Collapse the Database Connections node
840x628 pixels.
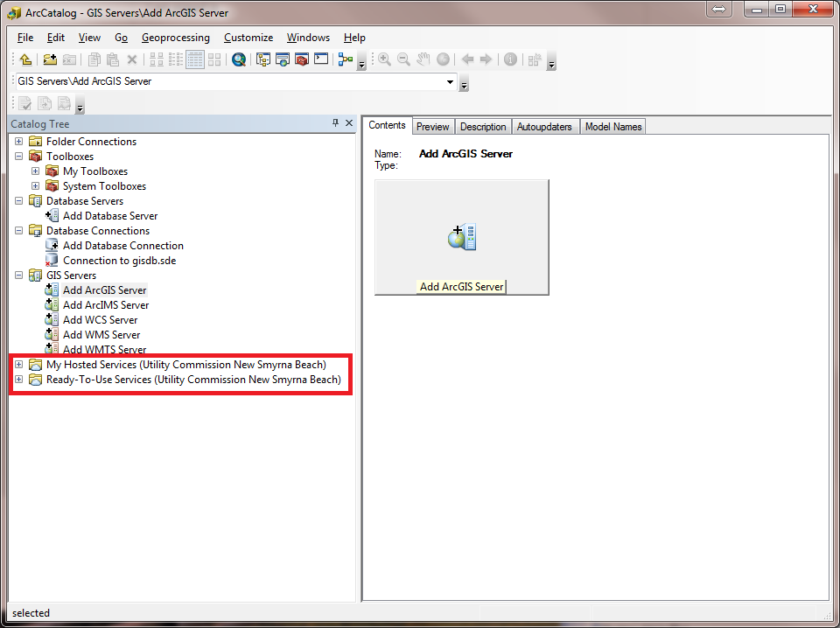pyautogui.click(x=18, y=231)
